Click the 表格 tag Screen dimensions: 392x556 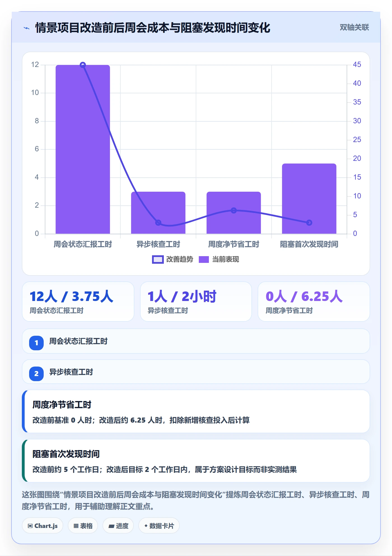coord(83,526)
